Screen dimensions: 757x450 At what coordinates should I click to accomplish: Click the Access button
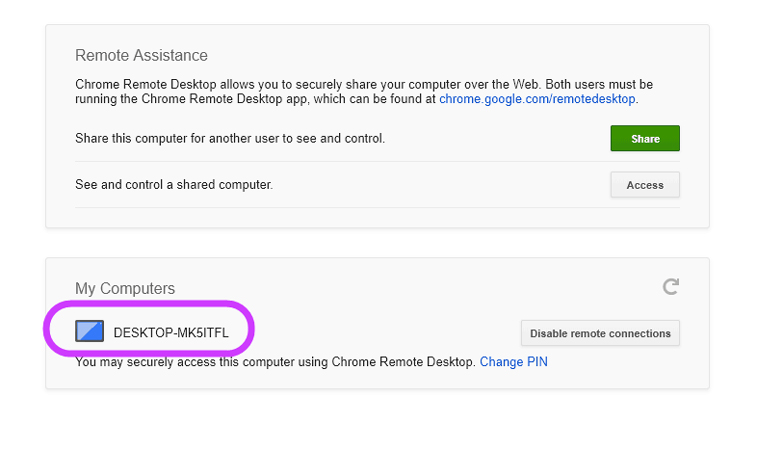(x=645, y=185)
